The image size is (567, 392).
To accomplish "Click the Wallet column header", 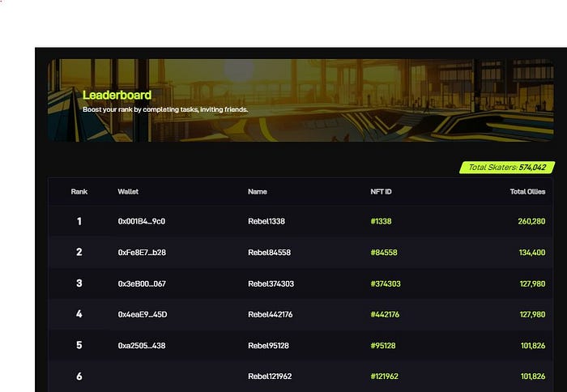I will (x=128, y=192).
